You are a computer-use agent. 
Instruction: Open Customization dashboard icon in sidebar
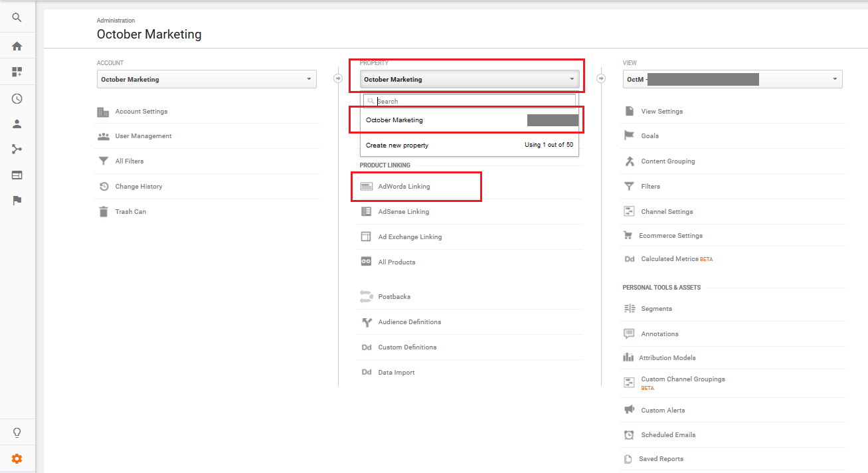pyautogui.click(x=17, y=72)
